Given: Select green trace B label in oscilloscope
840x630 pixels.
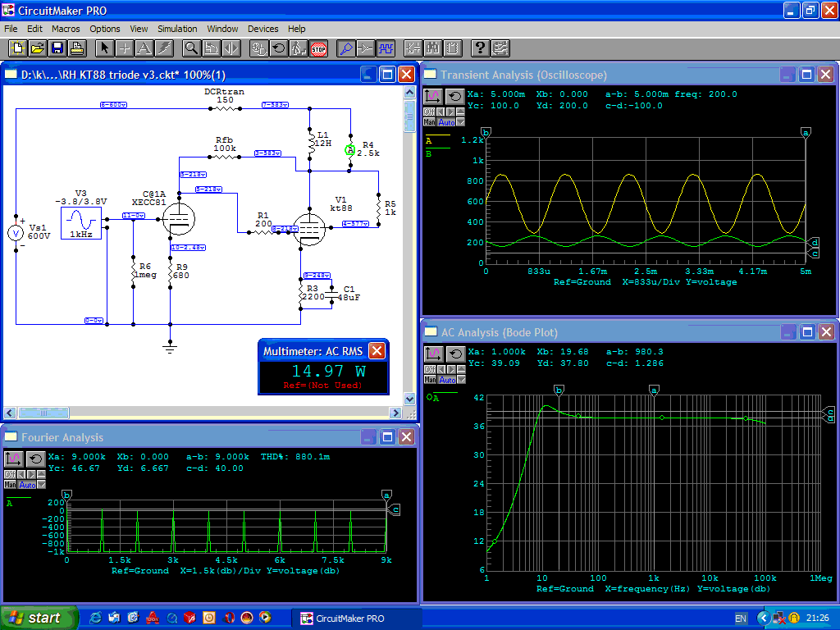Looking at the screenshot, I should (x=428, y=154).
